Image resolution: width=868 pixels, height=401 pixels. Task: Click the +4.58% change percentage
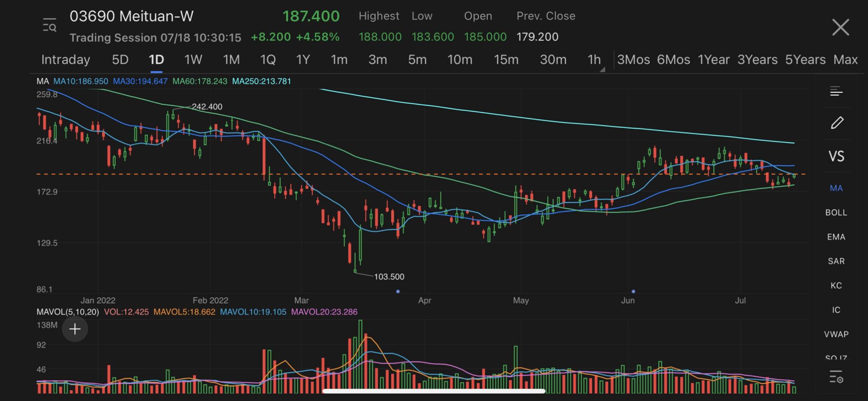(x=317, y=37)
